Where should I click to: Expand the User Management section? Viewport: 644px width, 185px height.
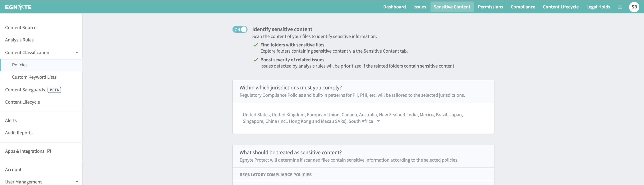pyautogui.click(x=77, y=182)
